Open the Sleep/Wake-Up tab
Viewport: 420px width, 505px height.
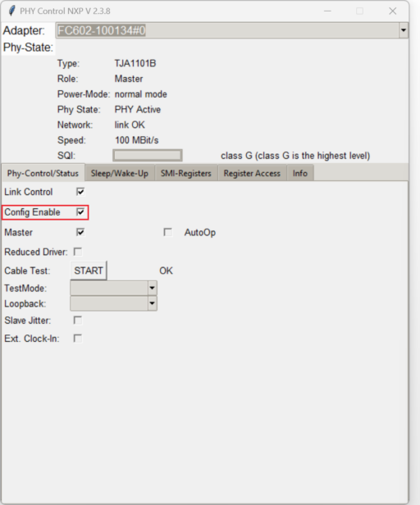(x=120, y=173)
